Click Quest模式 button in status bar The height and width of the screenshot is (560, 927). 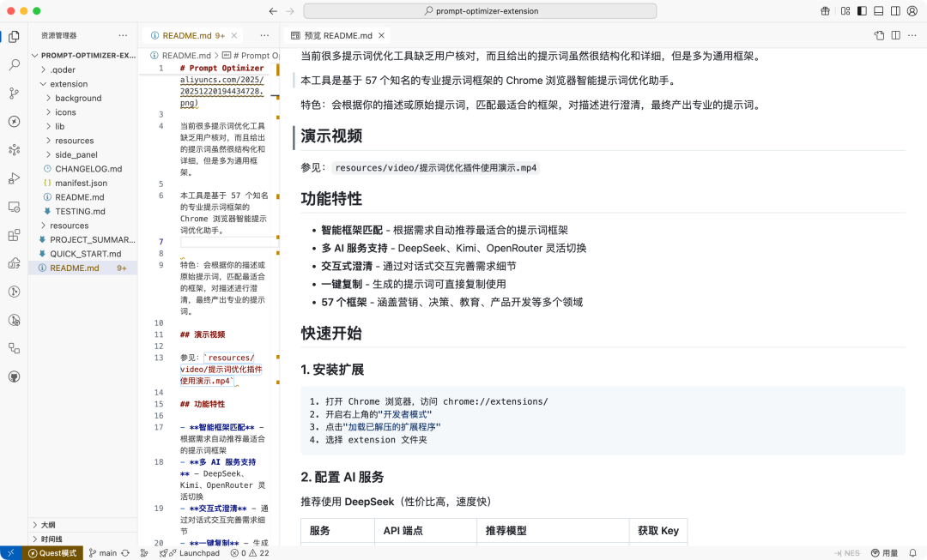point(53,553)
